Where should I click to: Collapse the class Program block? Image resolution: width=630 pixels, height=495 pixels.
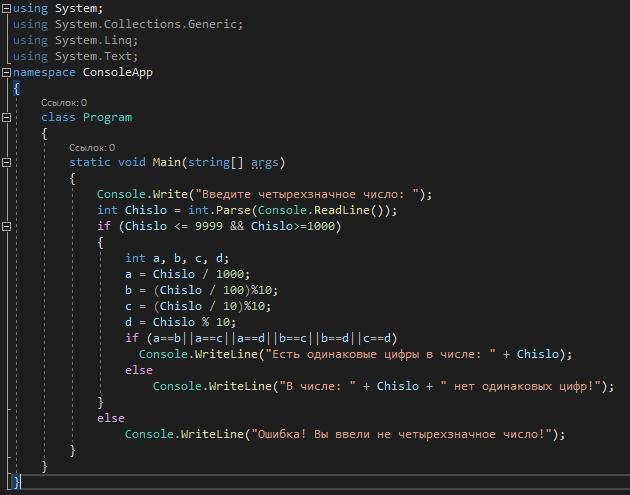(x=6, y=117)
